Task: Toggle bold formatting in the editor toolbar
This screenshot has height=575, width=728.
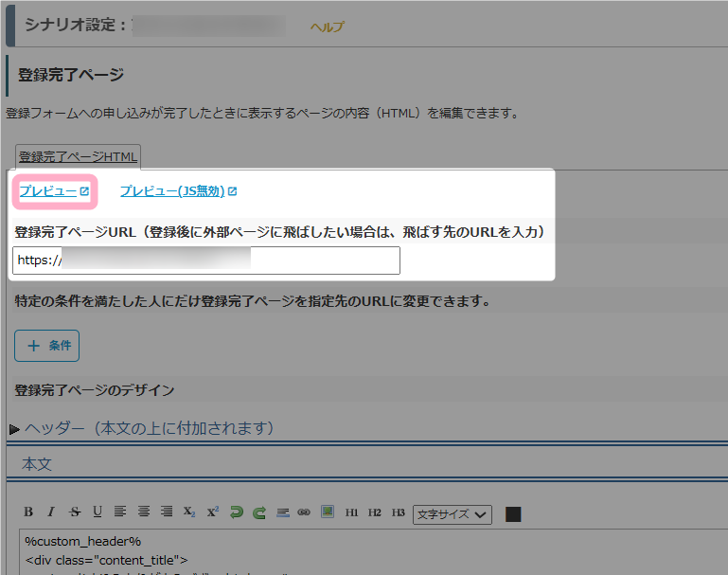Action: (28, 512)
